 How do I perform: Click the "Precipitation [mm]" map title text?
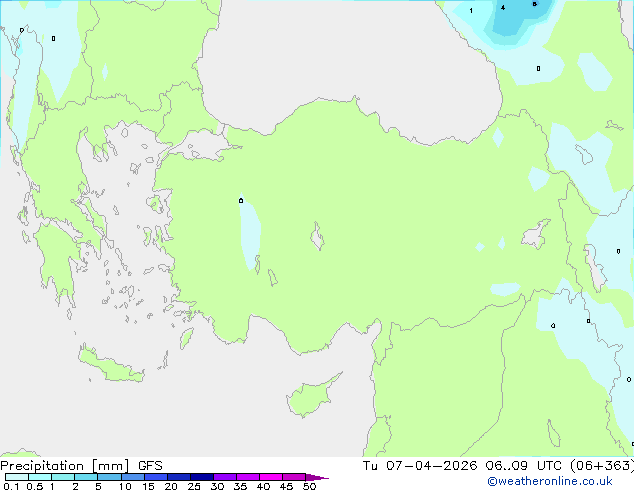(x=65, y=466)
